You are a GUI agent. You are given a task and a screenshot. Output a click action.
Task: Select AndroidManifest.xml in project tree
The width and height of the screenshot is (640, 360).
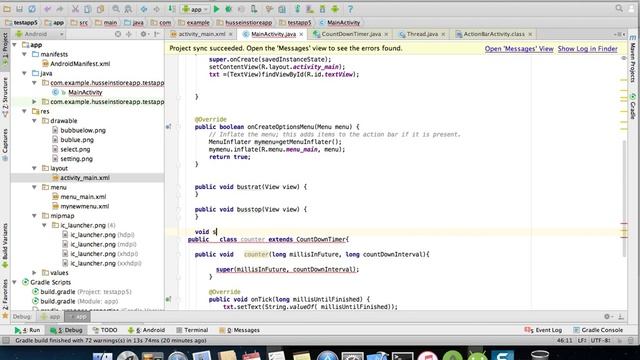point(80,64)
